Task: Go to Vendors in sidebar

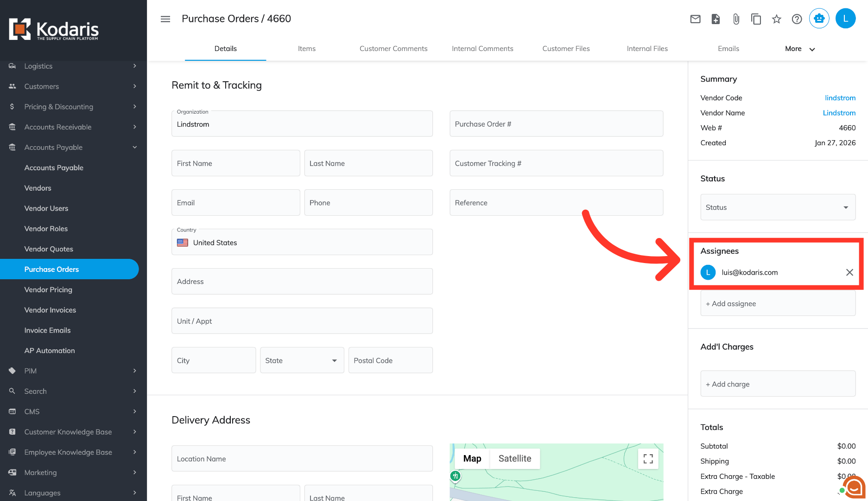Action: [38, 188]
